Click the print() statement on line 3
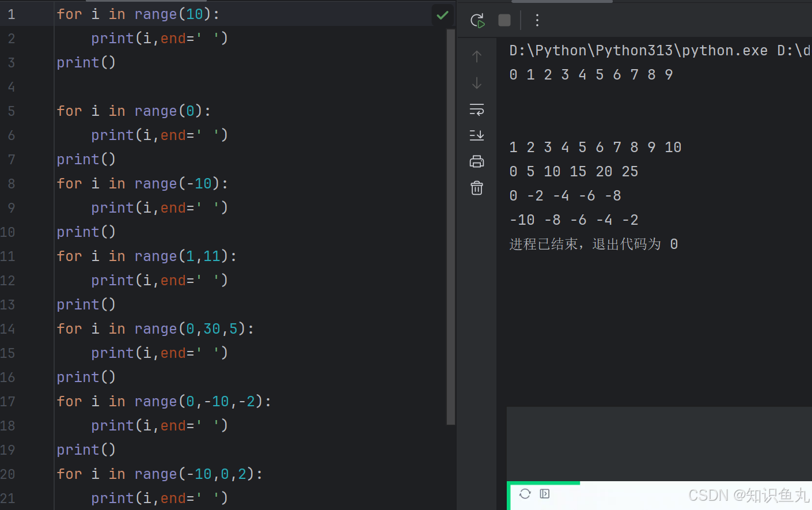 tap(85, 62)
